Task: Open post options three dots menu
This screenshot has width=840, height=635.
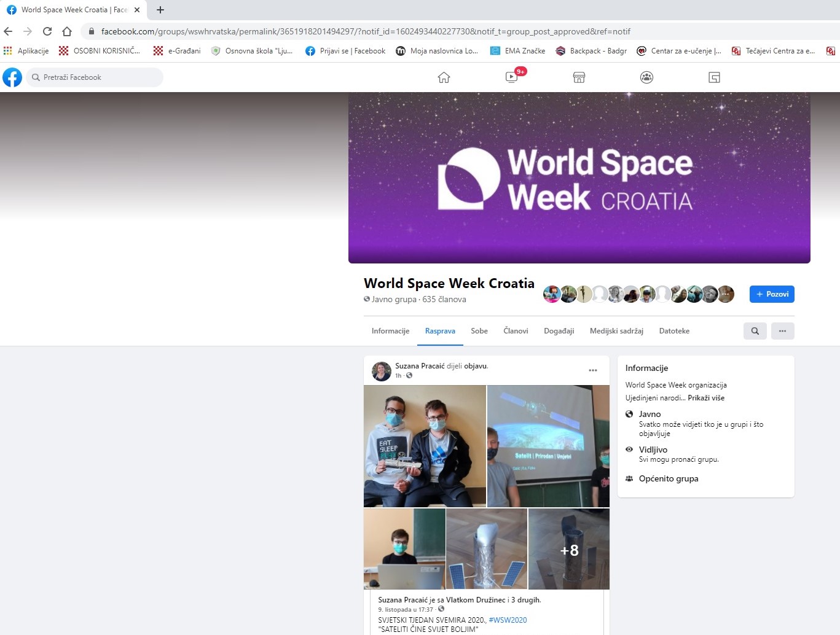Action: (x=593, y=370)
